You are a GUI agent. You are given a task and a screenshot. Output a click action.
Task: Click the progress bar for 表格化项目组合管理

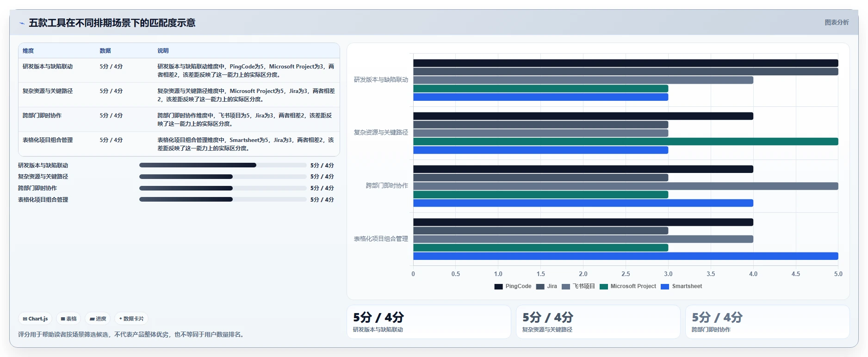tap(223, 200)
